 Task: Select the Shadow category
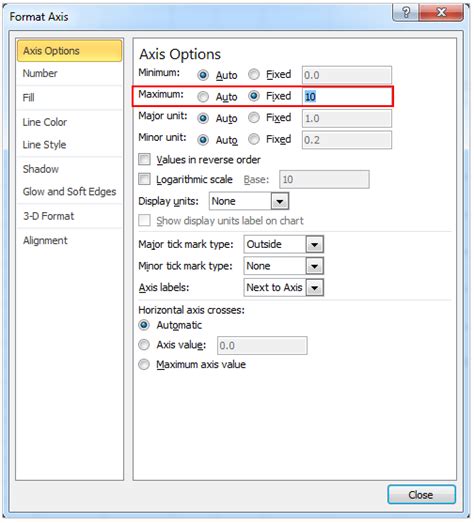coord(69,169)
